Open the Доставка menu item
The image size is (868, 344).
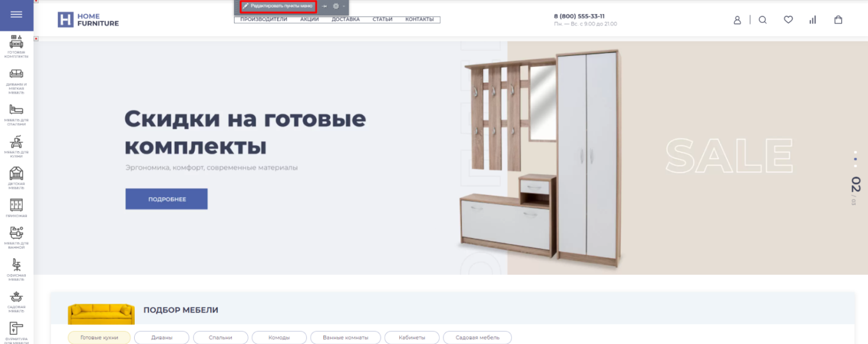tap(345, 19)
